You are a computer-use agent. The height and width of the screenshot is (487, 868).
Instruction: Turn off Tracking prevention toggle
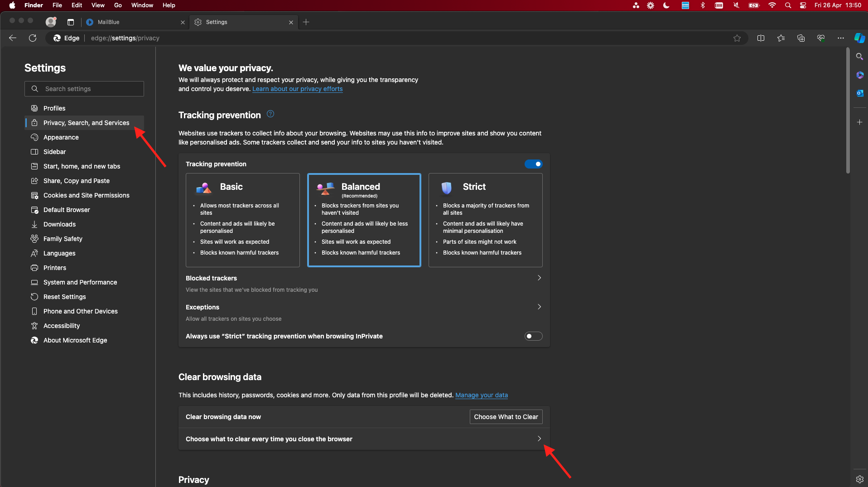point(533,164)
